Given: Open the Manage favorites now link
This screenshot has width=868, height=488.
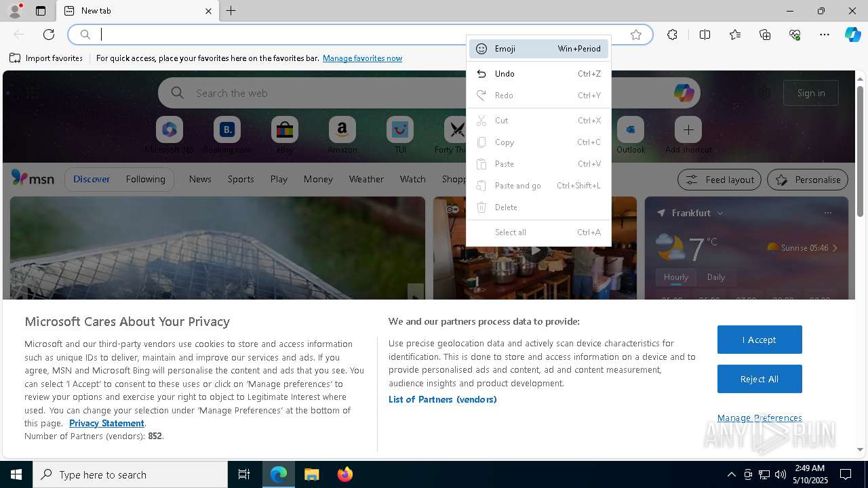Looking at the screenshot, I should click(x=362, y=58).
